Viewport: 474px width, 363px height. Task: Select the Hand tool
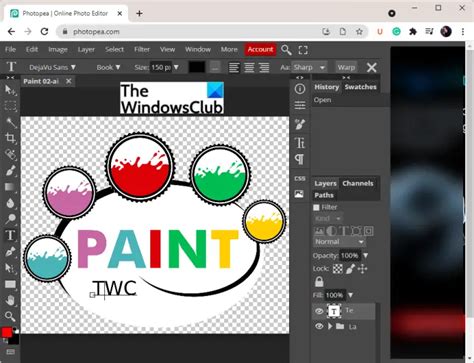coord(10,300)
